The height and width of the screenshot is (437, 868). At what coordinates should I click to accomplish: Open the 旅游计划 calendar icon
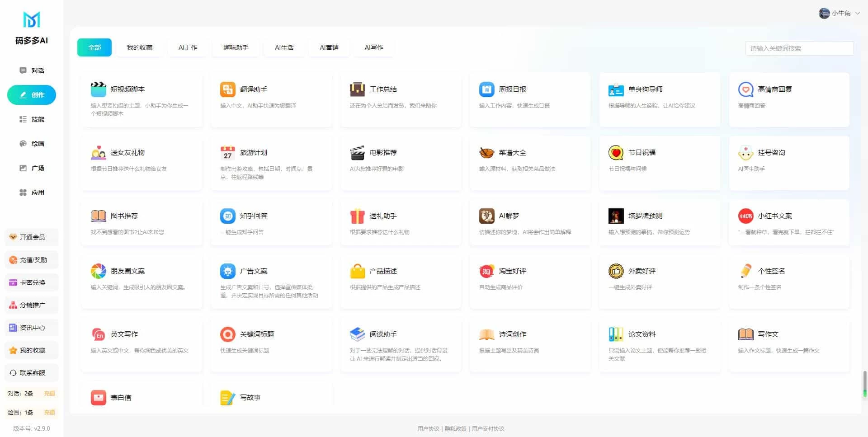(x=227, y=153)
